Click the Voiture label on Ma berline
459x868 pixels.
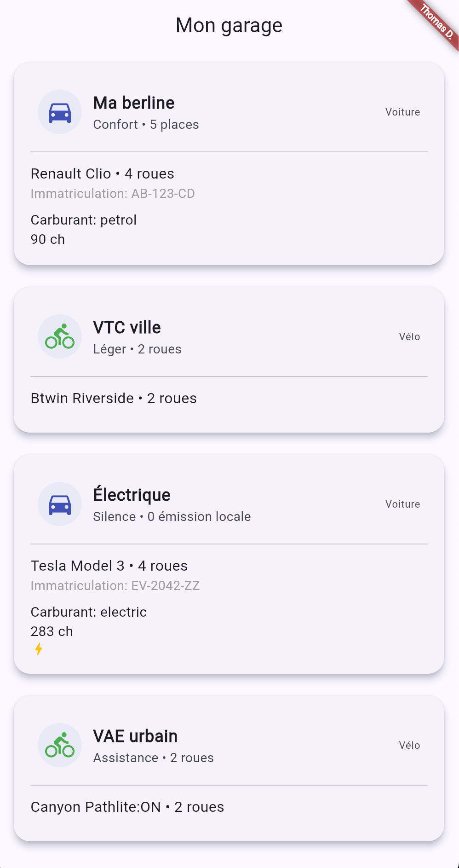click(x=402, y=112)
